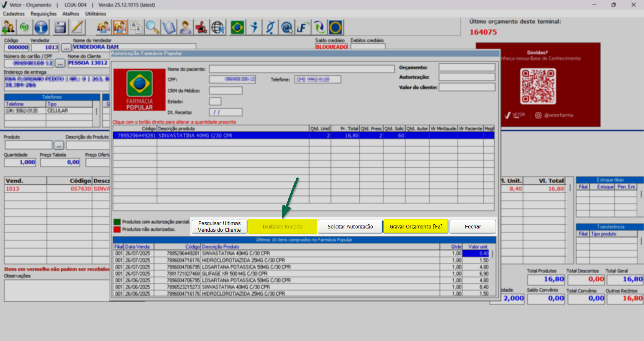Open card/CPF lookup ellipsis button
This screenshot has height=341, width=644.
(60, 63)
